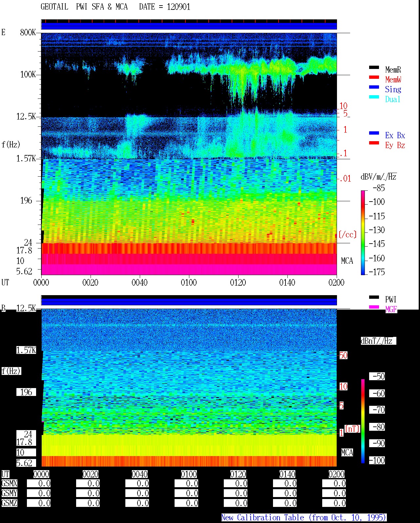Click the 0020 UT label in bottom table
Screen dimensions: 420x523
click(x=90, y=474)
